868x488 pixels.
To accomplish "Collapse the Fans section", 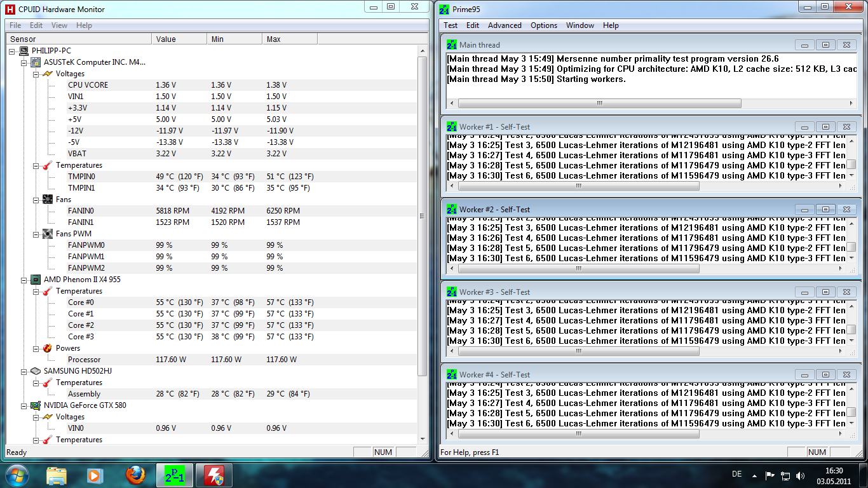I will tap(36, 200).
